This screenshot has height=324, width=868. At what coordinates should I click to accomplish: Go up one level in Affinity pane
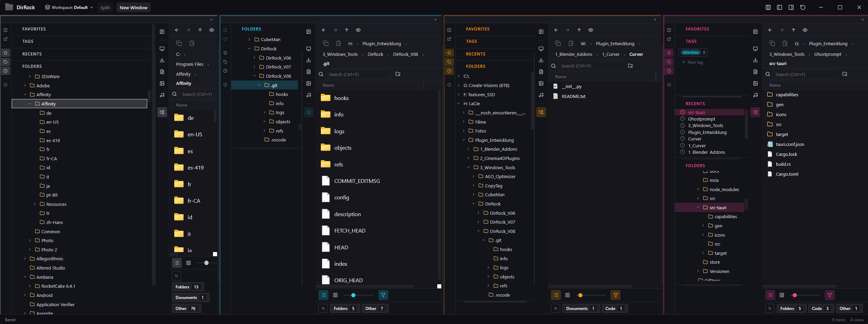pyautogui.click(x=200, y=30)
